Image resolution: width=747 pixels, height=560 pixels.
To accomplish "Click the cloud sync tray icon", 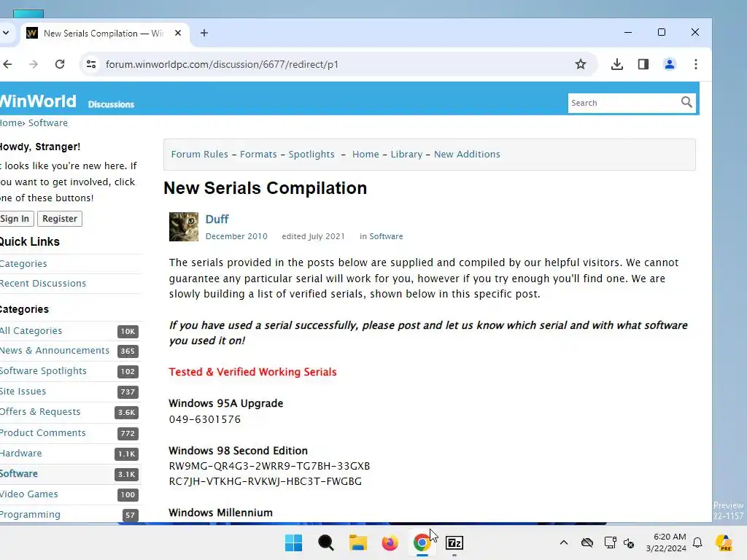I will coord(587,542).
